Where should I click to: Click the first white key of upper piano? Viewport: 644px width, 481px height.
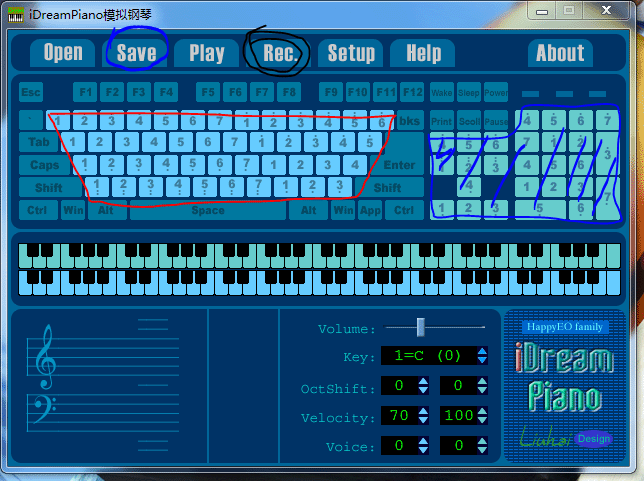click(x=23, y=262)
